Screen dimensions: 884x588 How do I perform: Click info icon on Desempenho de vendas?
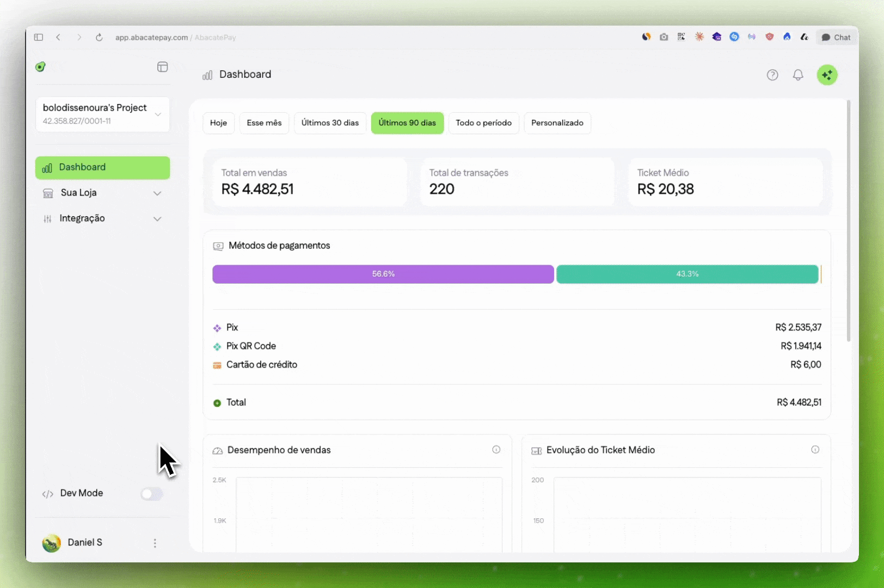pos(496,450)
